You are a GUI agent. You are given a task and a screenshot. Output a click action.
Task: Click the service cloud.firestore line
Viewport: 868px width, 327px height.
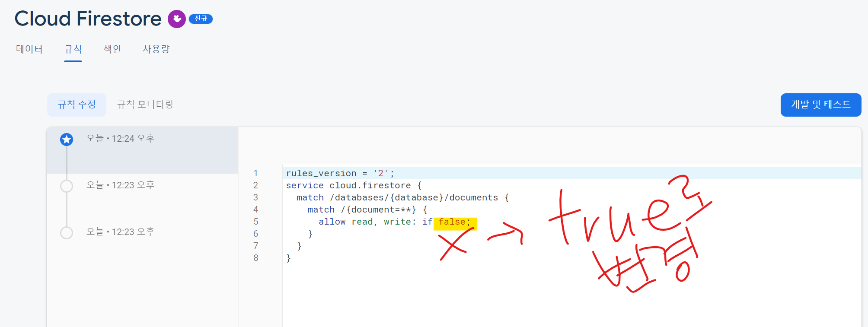click(x=354, y=185)
